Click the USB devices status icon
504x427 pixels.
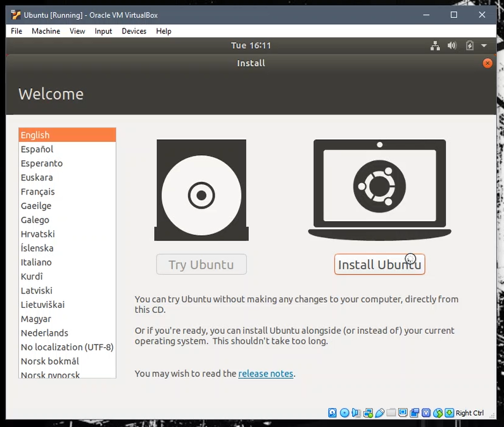point(380,412)
